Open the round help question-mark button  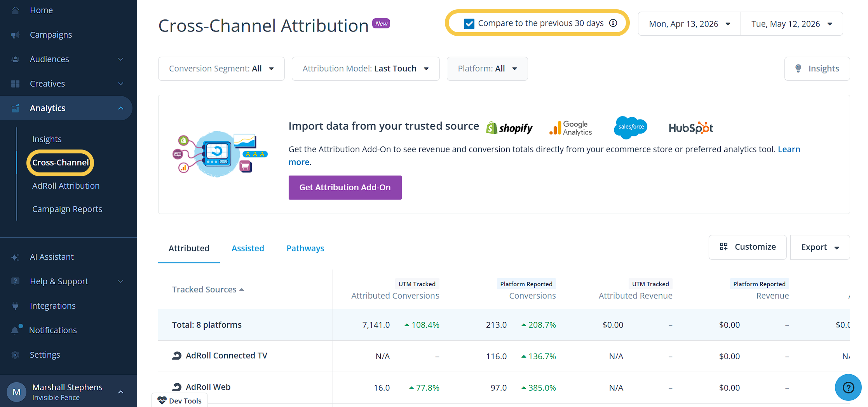coord(848,387)
